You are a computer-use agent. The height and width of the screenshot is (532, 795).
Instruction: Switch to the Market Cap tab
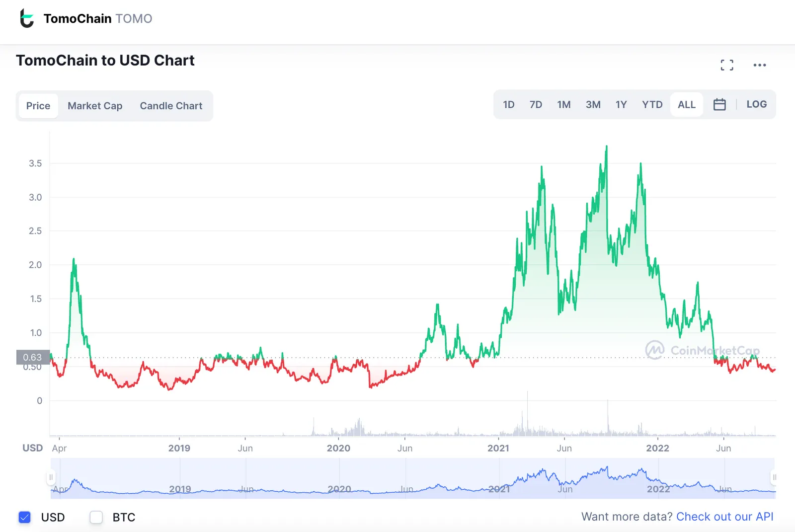(95, 106)
